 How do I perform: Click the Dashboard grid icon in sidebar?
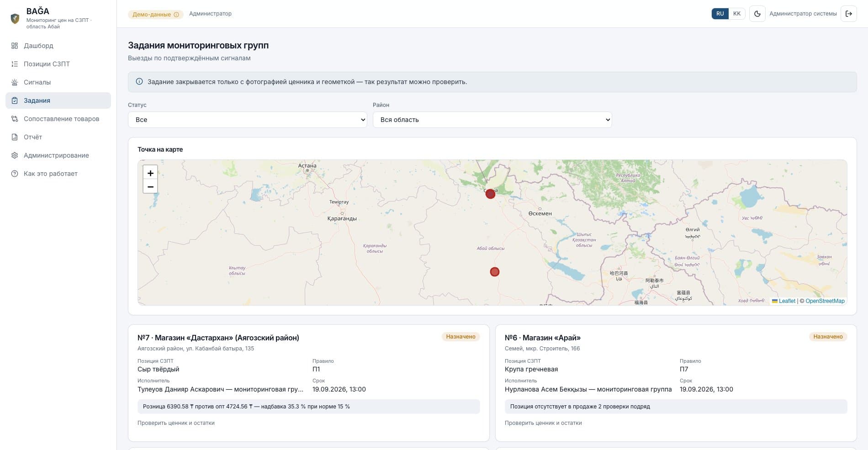[15, 46]
